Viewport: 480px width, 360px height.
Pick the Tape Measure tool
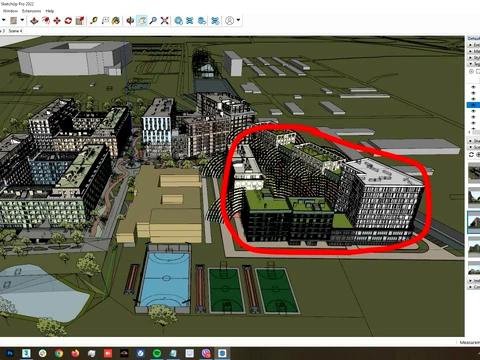click(94, 21)
